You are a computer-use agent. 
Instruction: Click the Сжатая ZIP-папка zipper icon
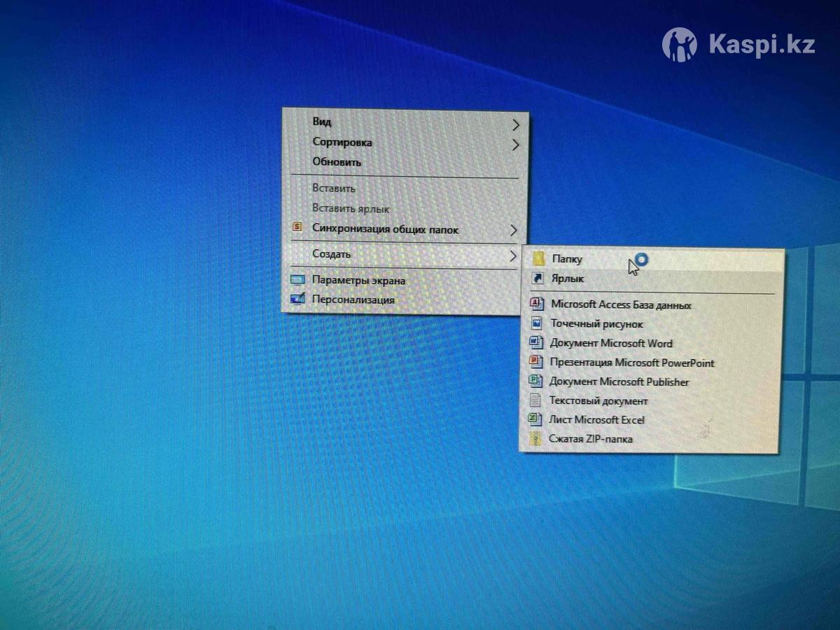[x=535, y=439]
